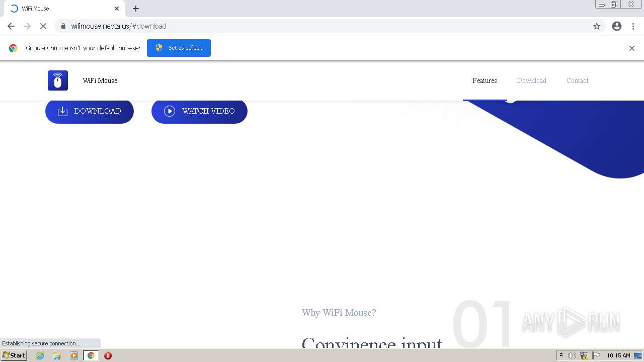This screenshot has width=644, height=362.
Task: Open the Chrome profile avatar
Action: (x=617, y=26)
